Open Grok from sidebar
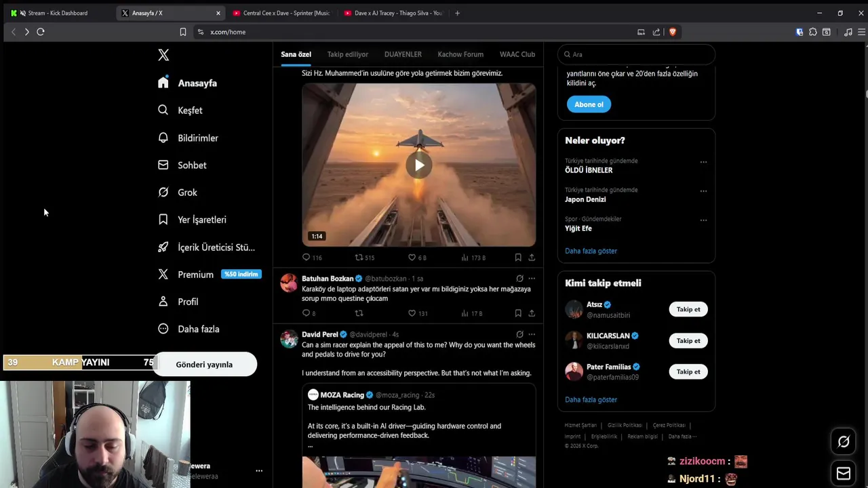Viewport: 868px width, 488px height. [178, 192]
